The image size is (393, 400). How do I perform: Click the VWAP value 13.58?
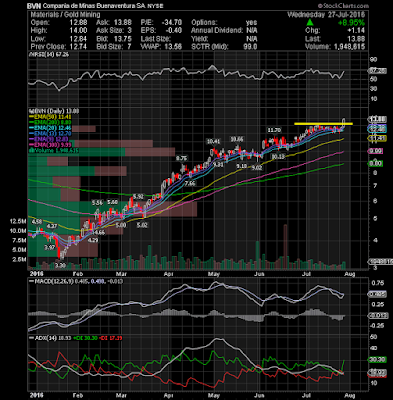(x=174, y=46)
